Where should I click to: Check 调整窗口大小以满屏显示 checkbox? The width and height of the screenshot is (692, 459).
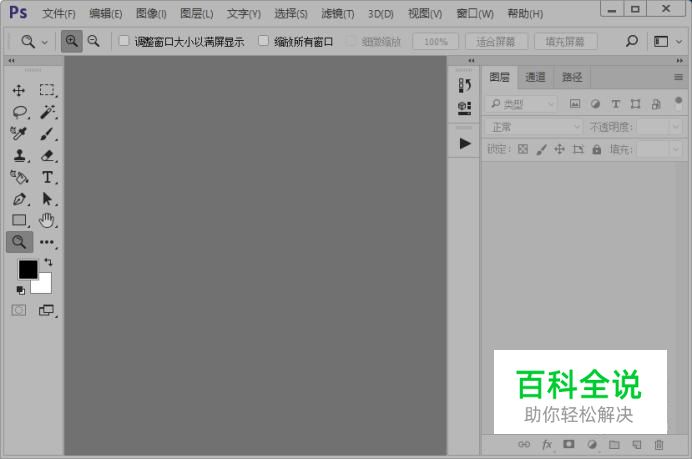(x=124, y=41)
